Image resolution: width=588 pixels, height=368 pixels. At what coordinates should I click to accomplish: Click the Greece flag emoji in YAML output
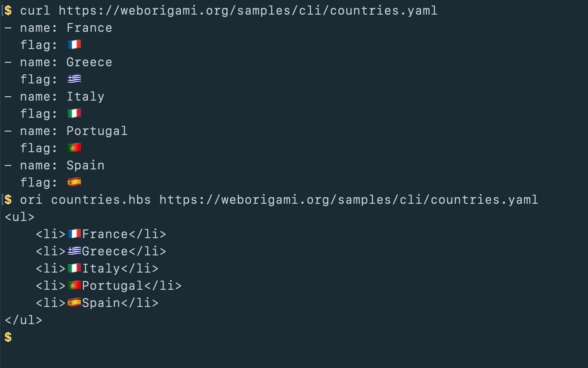click(x=74, y=79)
